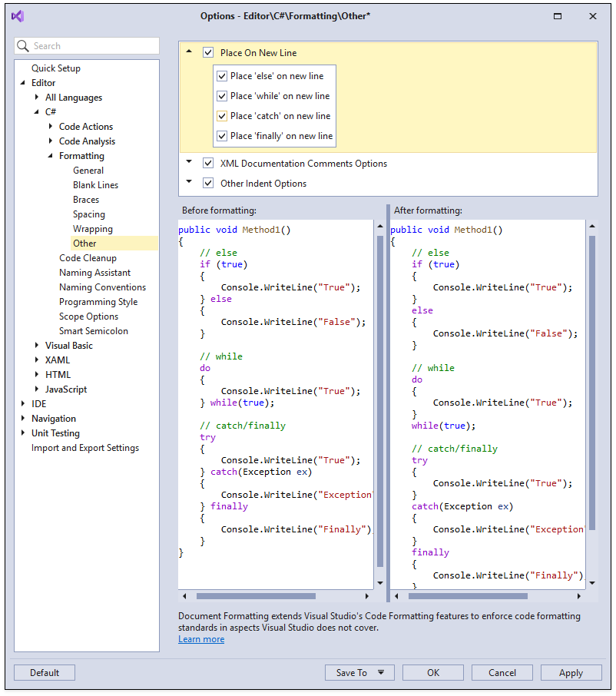Click After formatting horizontal scrollbar thumb

pos(468,596)
